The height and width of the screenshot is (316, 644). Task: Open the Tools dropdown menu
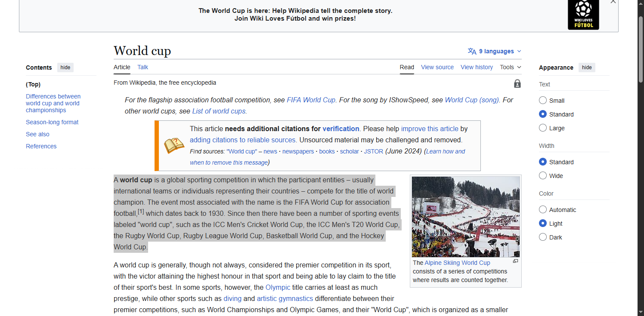pos(511,67)
